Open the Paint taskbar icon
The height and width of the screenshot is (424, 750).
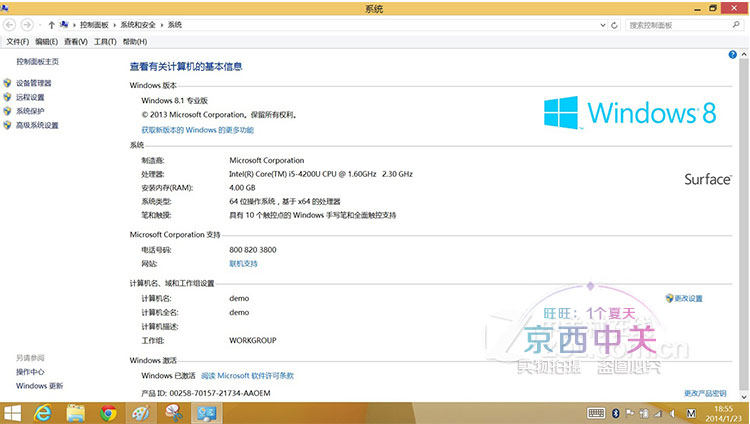pyautogui.click(x=141, y=413)
